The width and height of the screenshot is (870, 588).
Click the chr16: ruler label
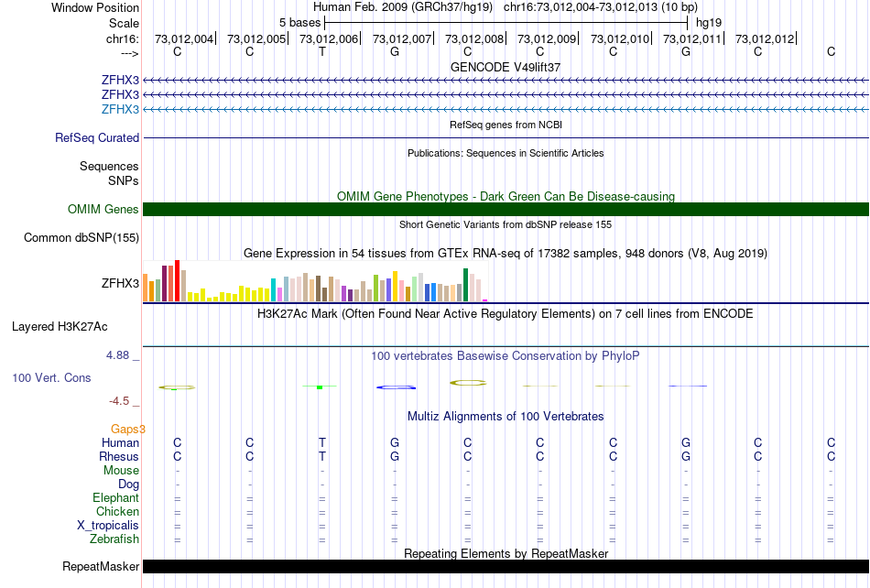[123, 38]
